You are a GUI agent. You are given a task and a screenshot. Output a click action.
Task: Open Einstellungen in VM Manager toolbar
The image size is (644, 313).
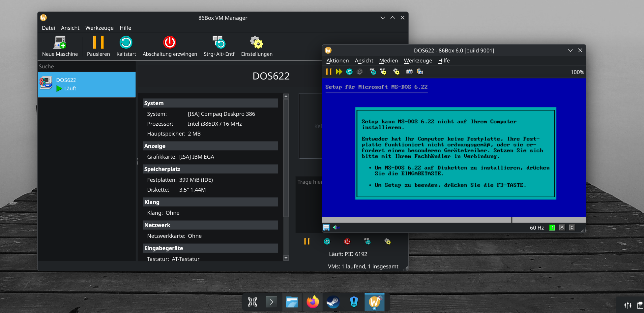[x=257, y=46]
